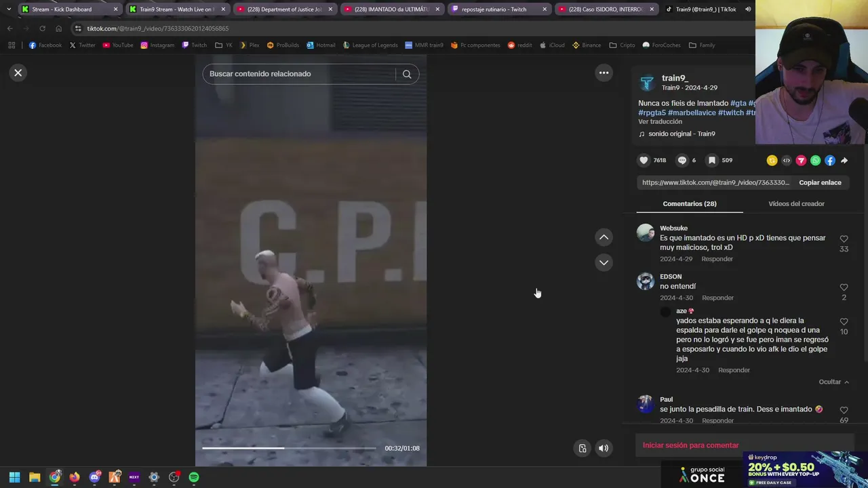Viewport: 868px width, 488px height.
Task: Open the Family bookmarks folder
Action: (x=702, y=45)
